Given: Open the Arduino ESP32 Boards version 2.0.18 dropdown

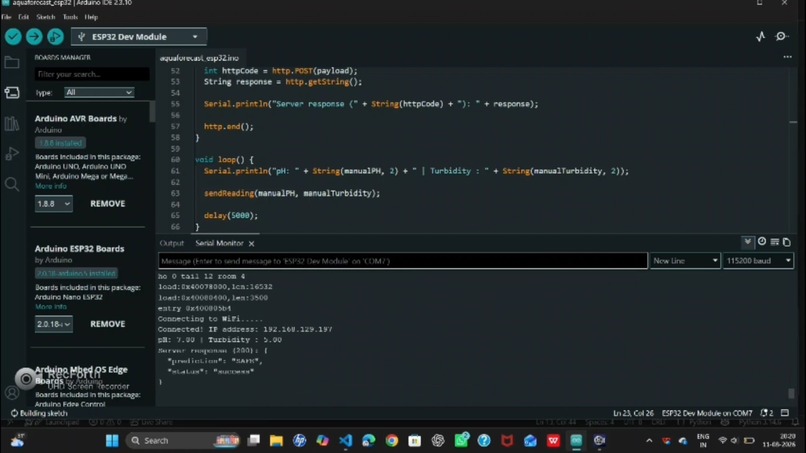Looking at the screenshot, I should pyautogui.click(x=53, y=324).
